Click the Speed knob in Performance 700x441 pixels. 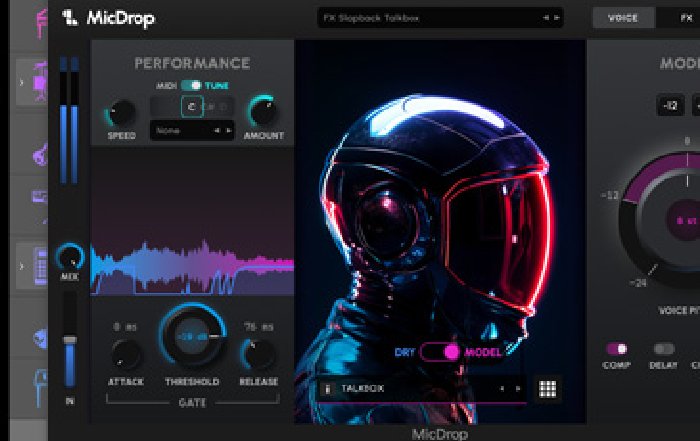pyautogui.click(x=121, y=112)
